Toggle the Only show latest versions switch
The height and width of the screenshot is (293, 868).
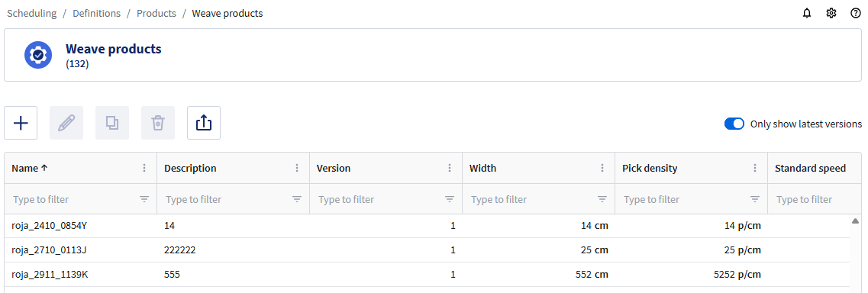[734, 124]
